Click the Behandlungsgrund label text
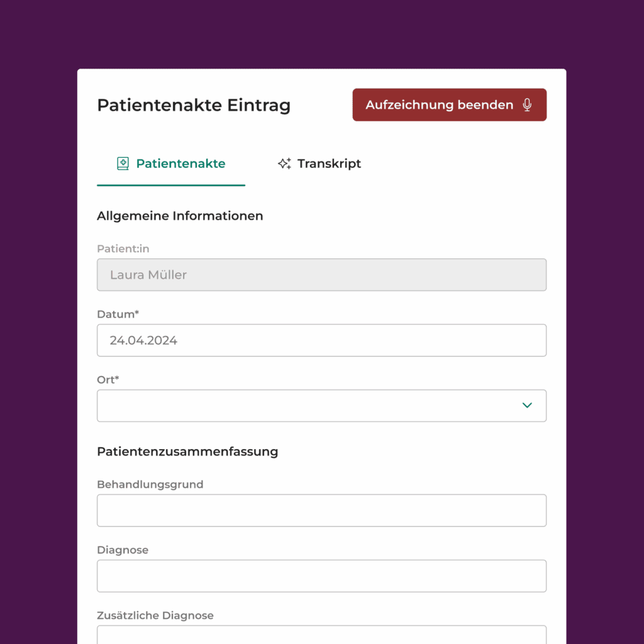Viewport: 644px width, 644px height. (x=150, y=484)
